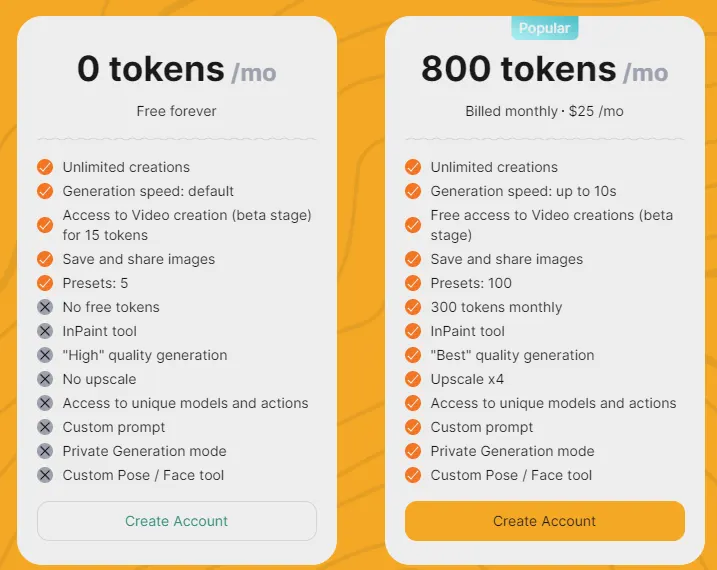
Task: Click check icon beside free plan Unlimited creations
Action: 45,167
